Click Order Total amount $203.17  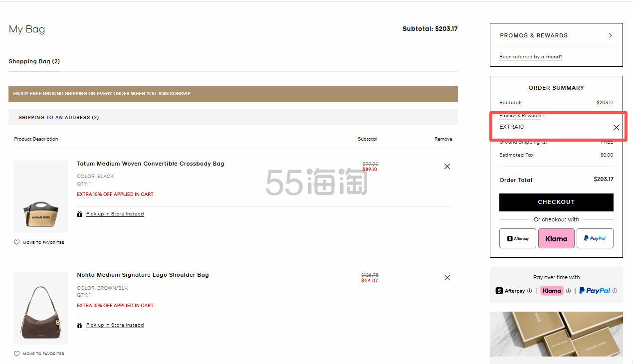[604, 179]
